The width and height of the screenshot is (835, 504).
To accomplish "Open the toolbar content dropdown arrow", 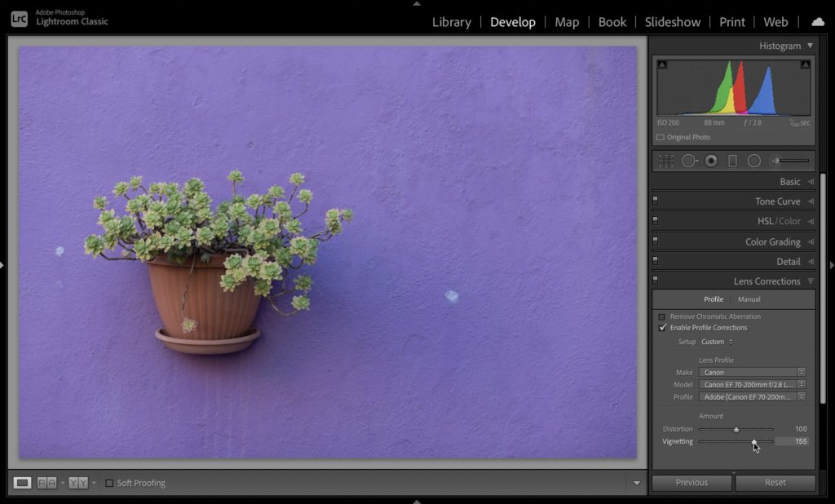I will (636, 484).
